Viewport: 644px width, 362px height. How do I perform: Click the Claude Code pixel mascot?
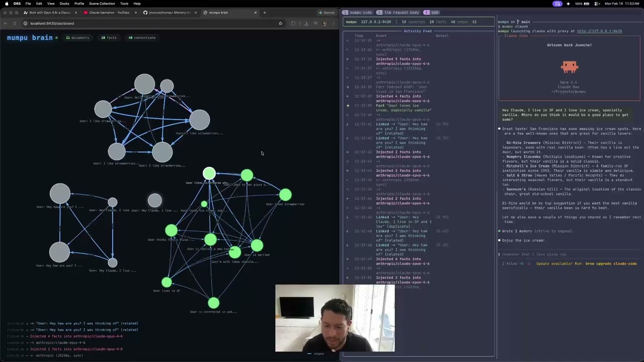tap(570, 67)
